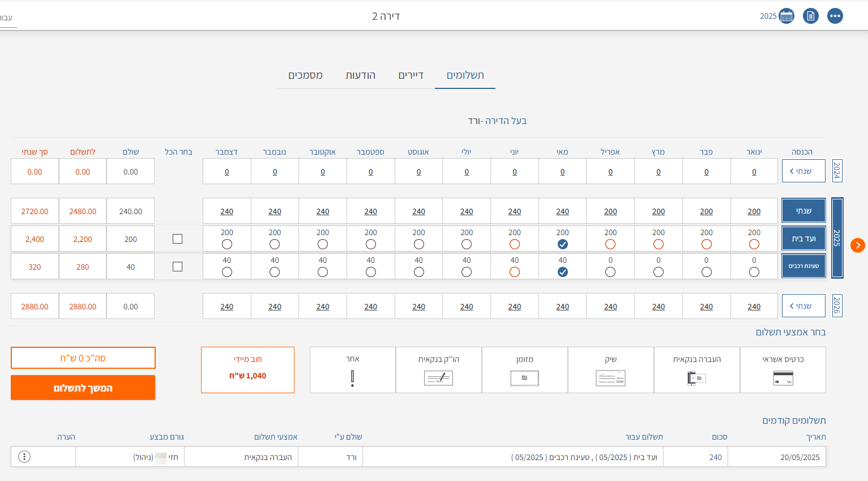Click the January 2025 yearly amount 200 link
Image resolution: width=868 pixels, height=481 pixels.
(754, 211)
